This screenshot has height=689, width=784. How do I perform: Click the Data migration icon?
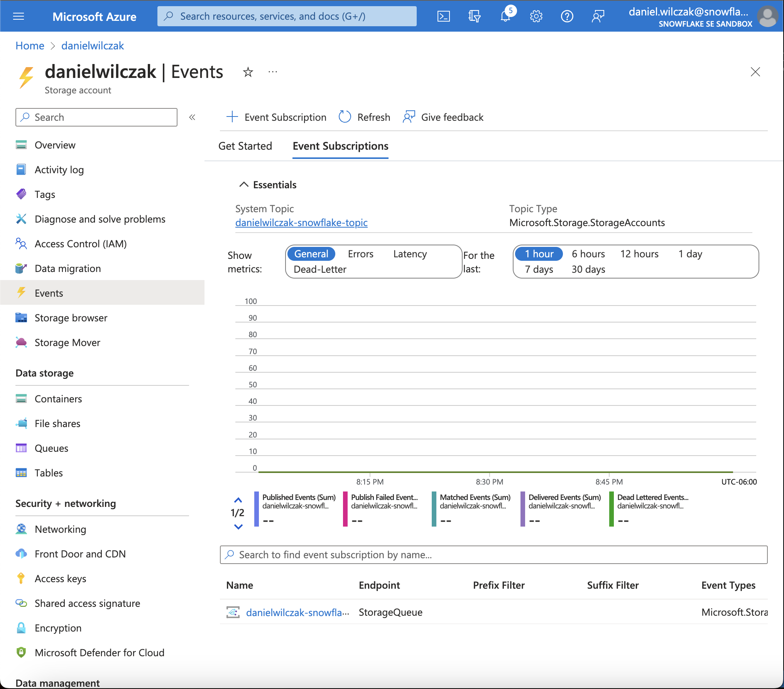click(x=21, y=268)
